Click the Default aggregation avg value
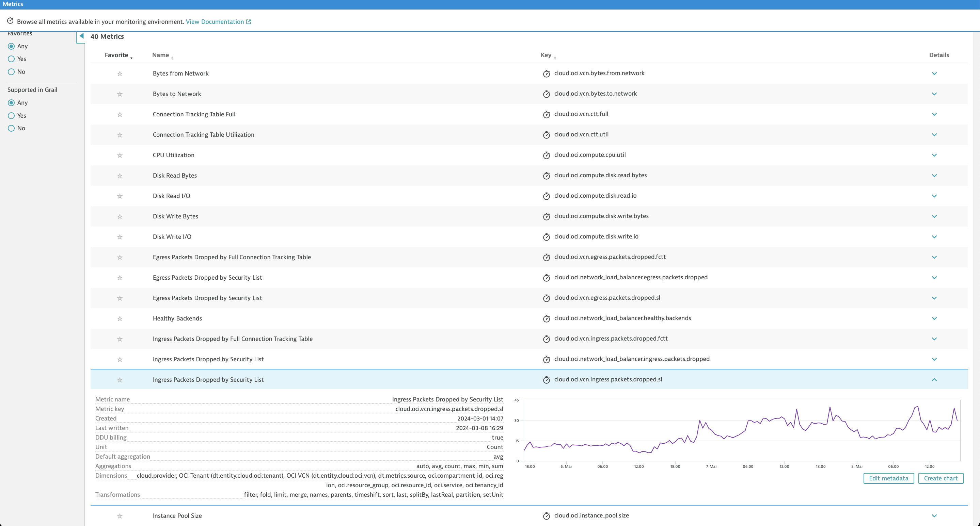This screenshot has width=980, height=526. (x=499, y=457)
